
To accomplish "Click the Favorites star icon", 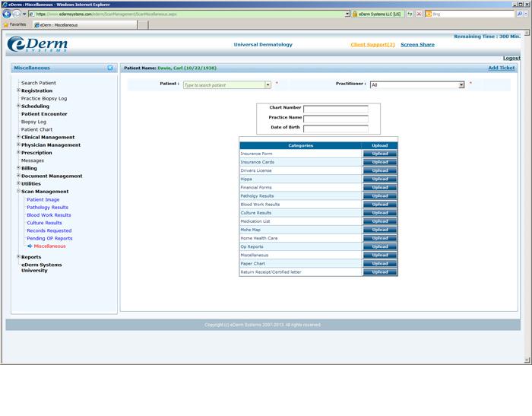I will [x=5, y=25].
